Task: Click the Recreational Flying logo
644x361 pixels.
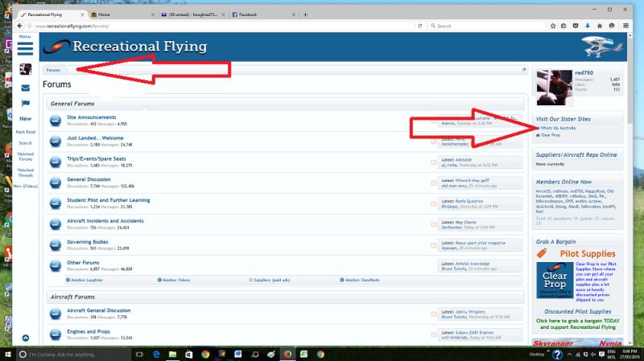Action: [126, 47]
